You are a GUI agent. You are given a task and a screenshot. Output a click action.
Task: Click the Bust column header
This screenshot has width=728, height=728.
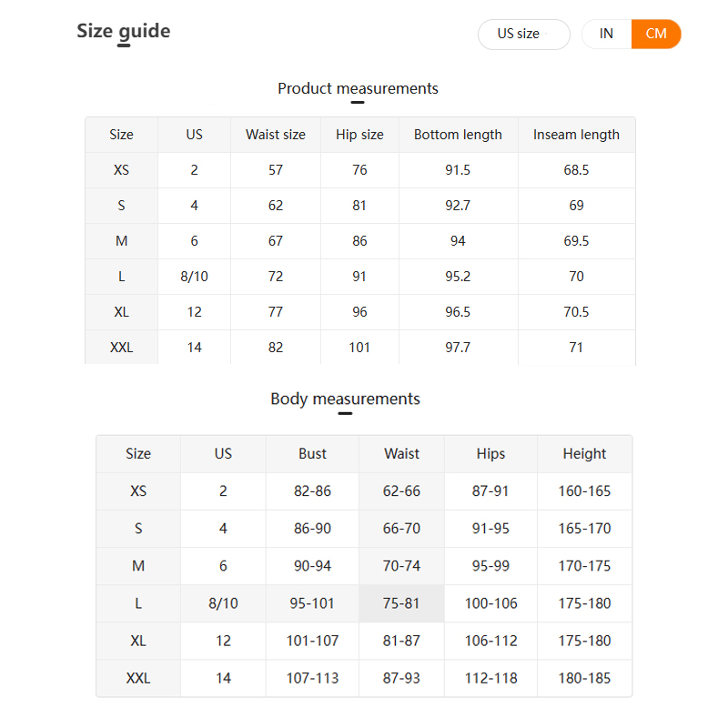point(312,453)
